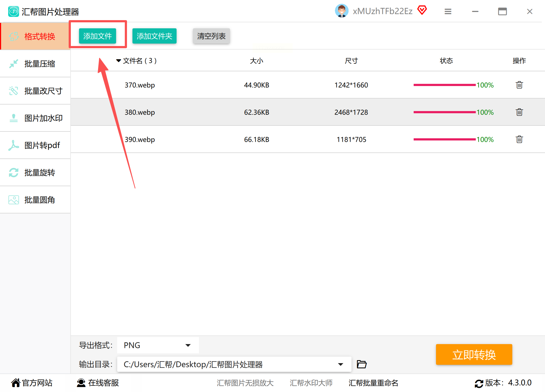This screenshot has width=545, height=392.
Task: Click the clear list button
Action: (x=211, y=36)
